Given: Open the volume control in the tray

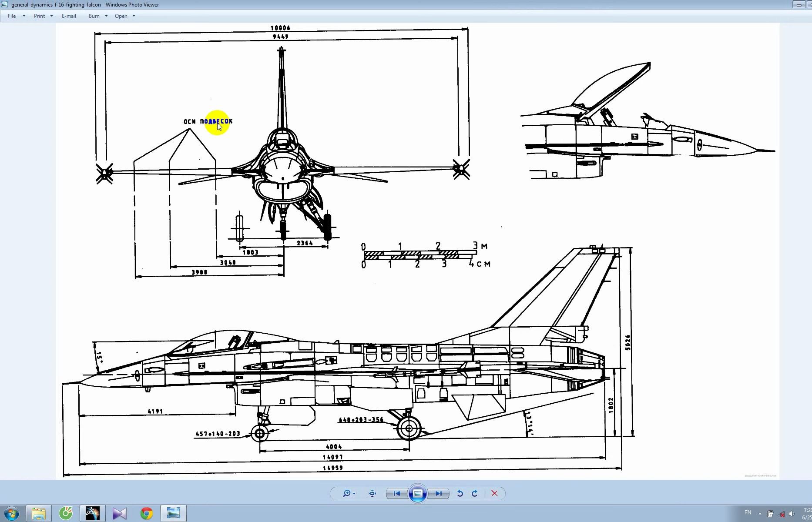Looking at the screenshot, I should pyautogui.click(x=792, y=513).
